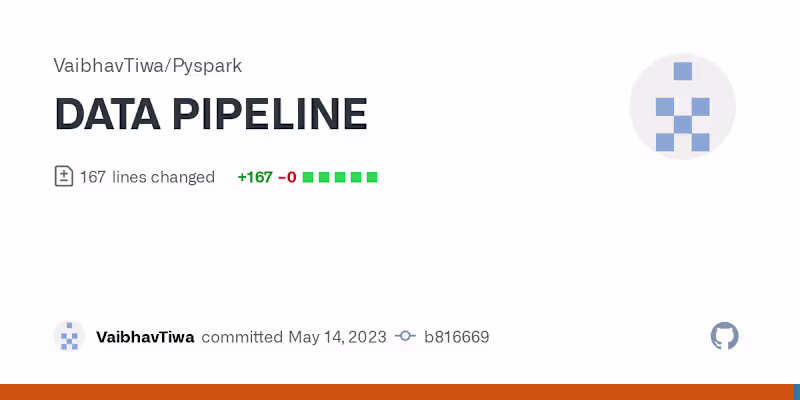Click the file diff icon

[63, 177]
